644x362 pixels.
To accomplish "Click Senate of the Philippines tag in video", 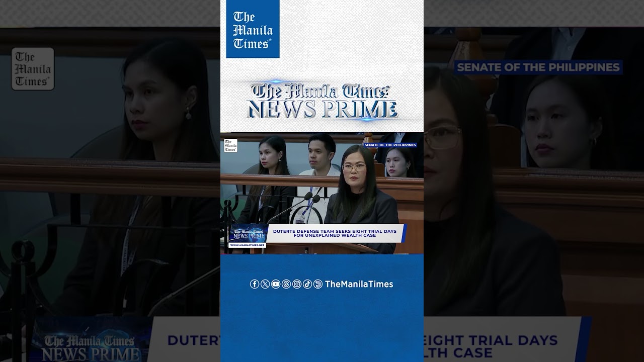I will click(390, 145).
